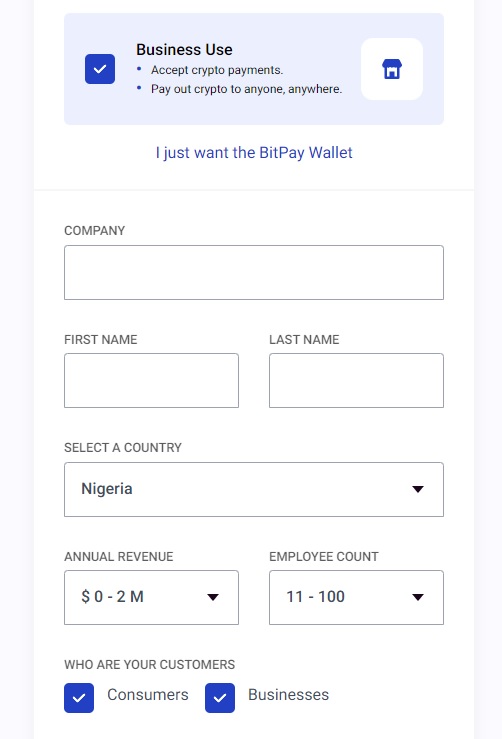Focus the Company text field

[254, 272]
